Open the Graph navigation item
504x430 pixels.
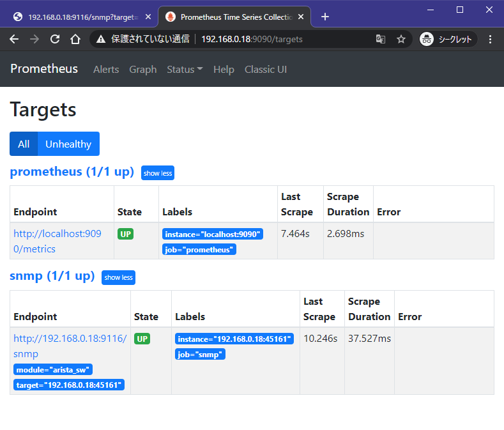point(142,70)
